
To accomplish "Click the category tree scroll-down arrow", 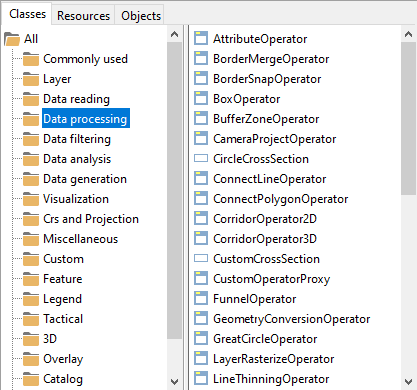I will pos(174,381).
